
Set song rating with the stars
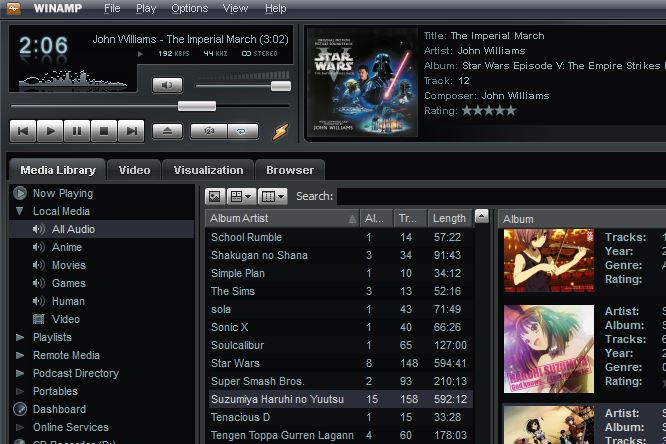coord(489,111)
